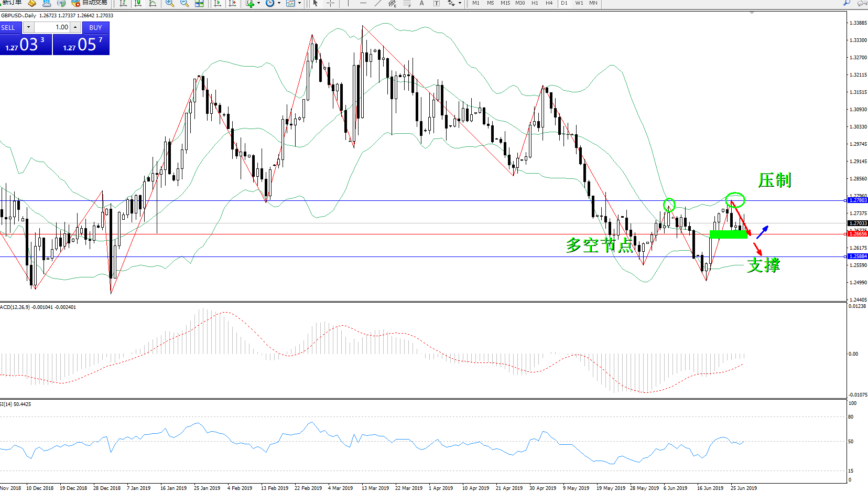Screen dimensions: 868x492
Task: Click the Tile Windows grid icon
Action: coord(199,3)
